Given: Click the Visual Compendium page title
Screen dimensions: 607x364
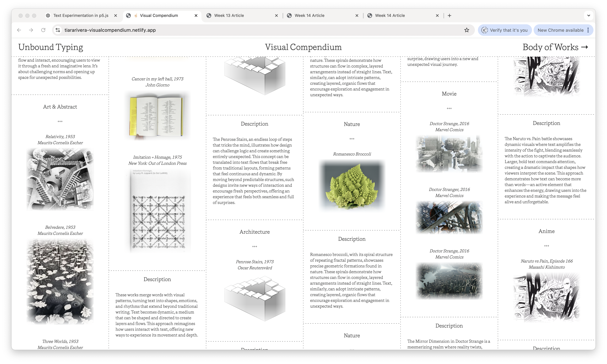Looking at the screenshot, I should [x=303, y=47].
